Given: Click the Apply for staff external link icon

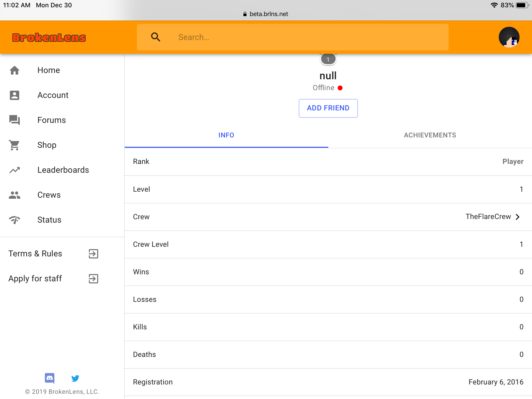Looking at the screenshot, I should click(93, 278).
